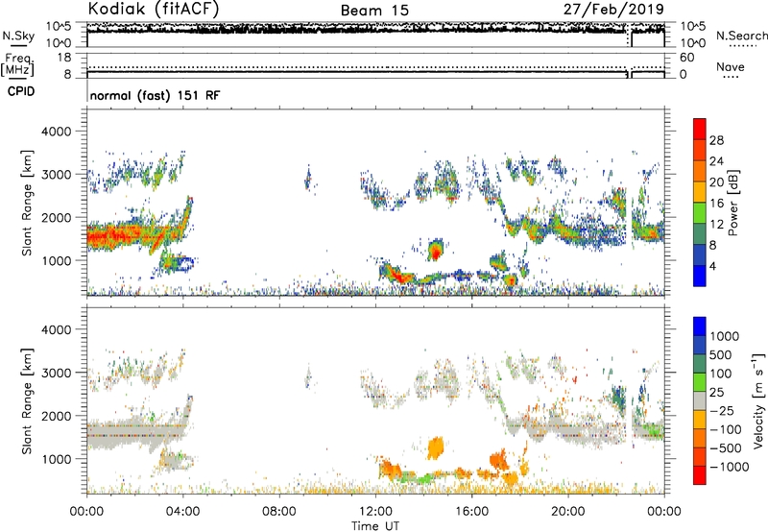Click the 'N.Search' legend label
Image resolution: width=768 pixels, height=532 pixels.
[742, 36]
